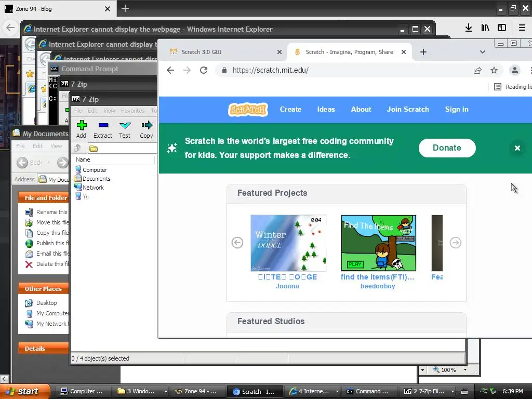The image size is (532, 399).
Task: Open Ideas on the Scratch navbar
Action: pyautogui.click(x=326, y=109)
